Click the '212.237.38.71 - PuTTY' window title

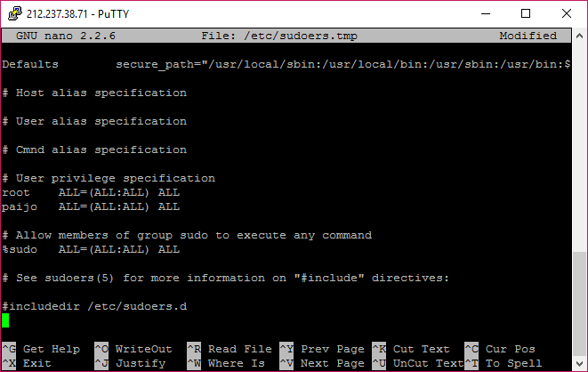click(x=77, y=14)
